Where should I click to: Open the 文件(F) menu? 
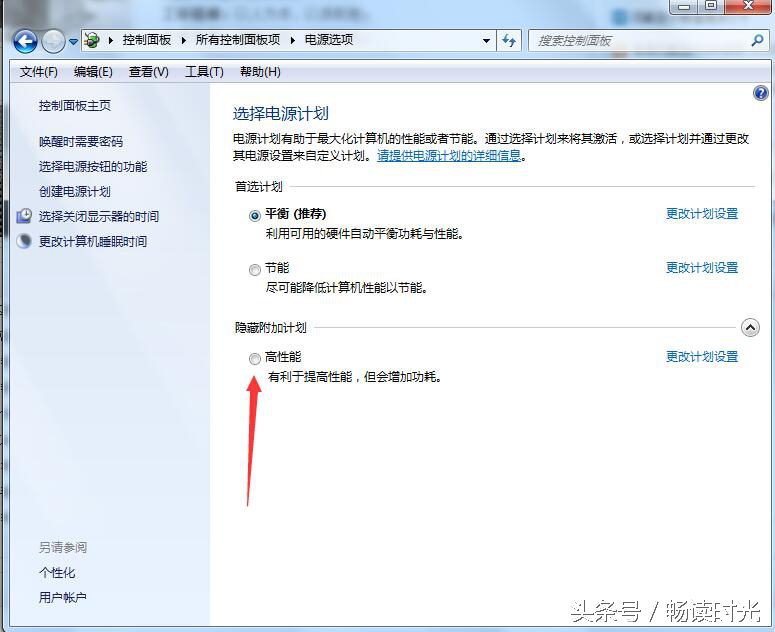(39, 72)
